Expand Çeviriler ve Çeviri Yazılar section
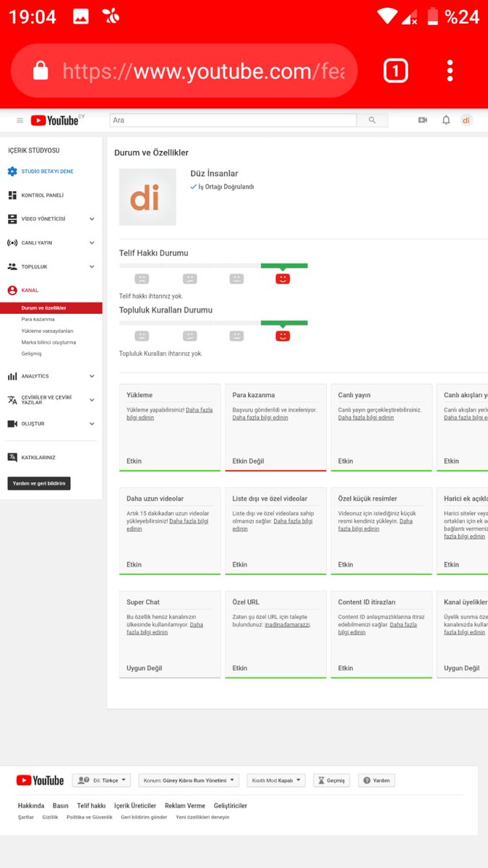 (92, 400)
